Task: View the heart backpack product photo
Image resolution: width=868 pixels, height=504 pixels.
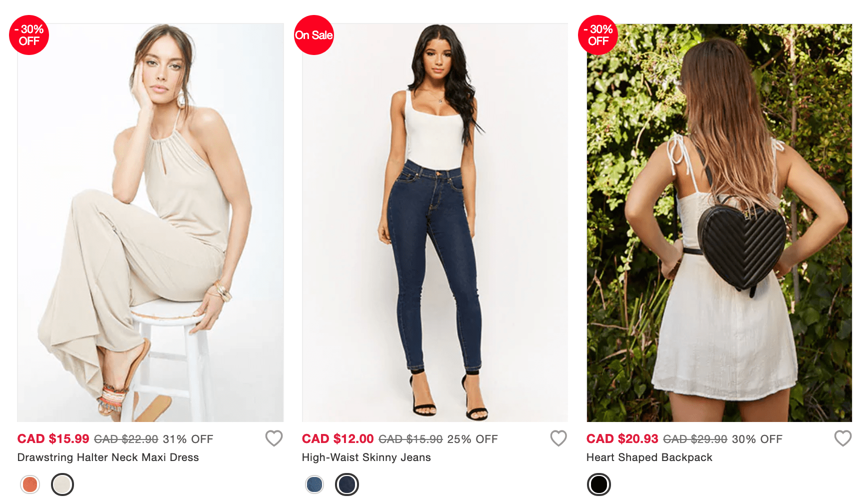Action: pyautogui.click(x=719, y=222)
